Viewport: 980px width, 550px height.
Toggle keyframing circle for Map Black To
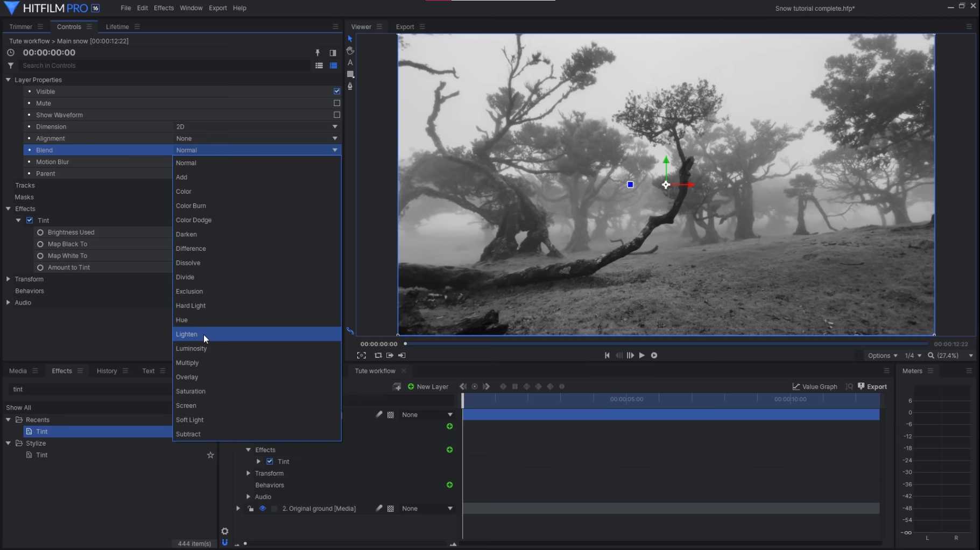(x=40, y=244)
